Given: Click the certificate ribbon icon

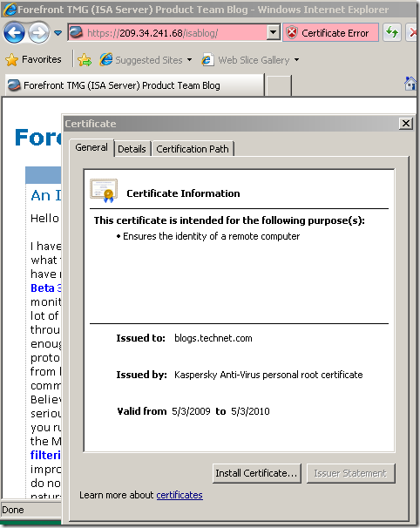Looking at the screenshot, I should tap(104, 191).
